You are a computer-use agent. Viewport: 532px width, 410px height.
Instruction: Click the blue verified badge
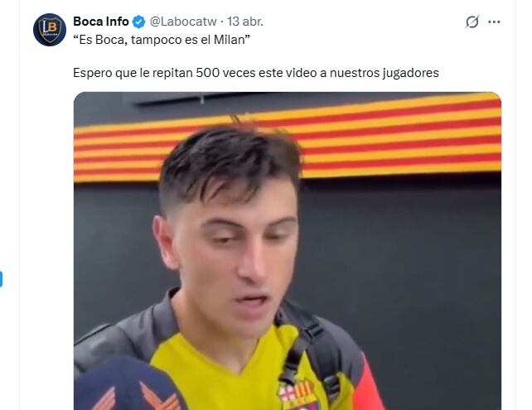coord(138,22)
